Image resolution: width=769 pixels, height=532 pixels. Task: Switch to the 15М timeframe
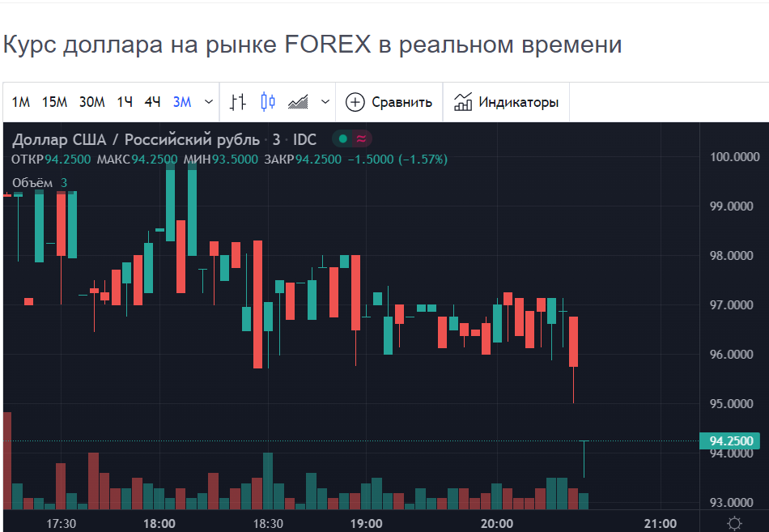[54, 102]
